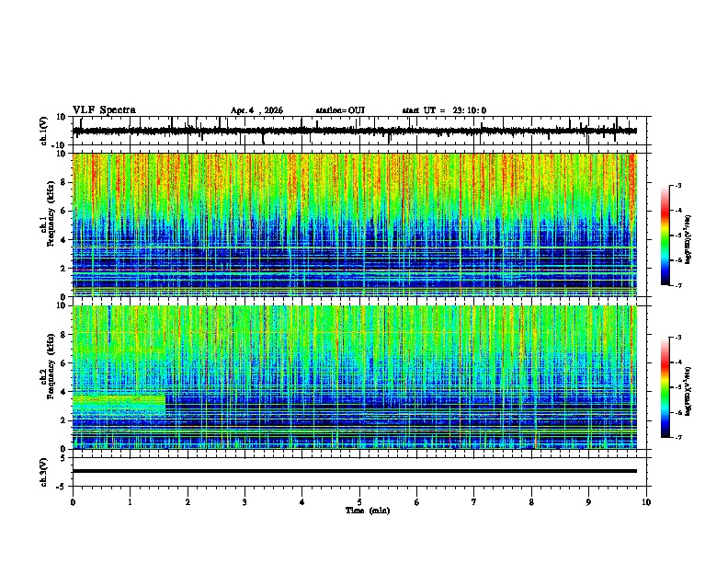728x563 pixels.
Task: Click the "start UT = 23:10:0" label
Action: click(x=444, y=110)
